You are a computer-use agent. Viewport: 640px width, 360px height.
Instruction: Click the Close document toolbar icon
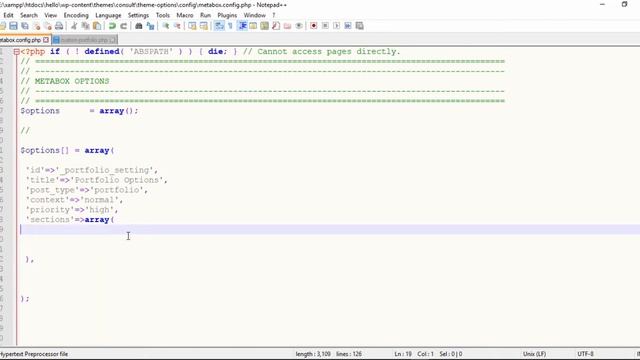36,26
